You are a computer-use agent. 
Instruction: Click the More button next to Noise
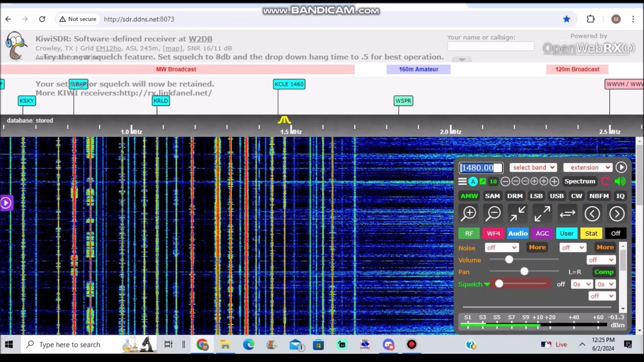pyautogui.click(x=537, y=247)
